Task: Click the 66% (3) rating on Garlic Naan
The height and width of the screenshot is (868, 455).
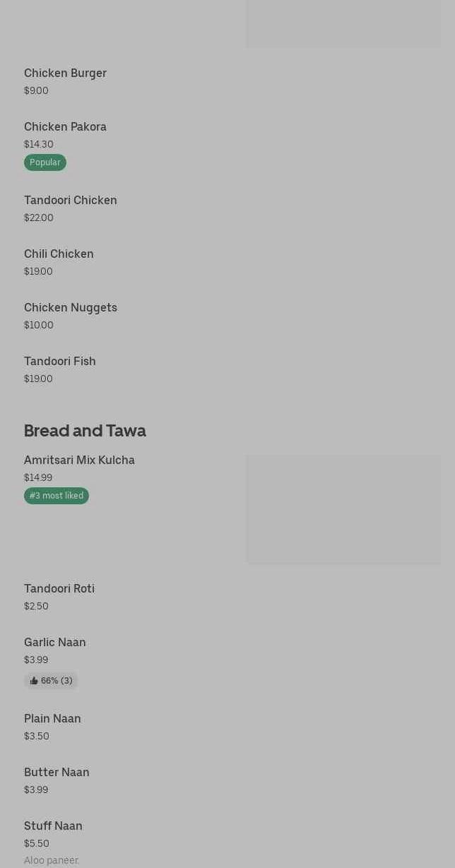Action: coord(56,681)
